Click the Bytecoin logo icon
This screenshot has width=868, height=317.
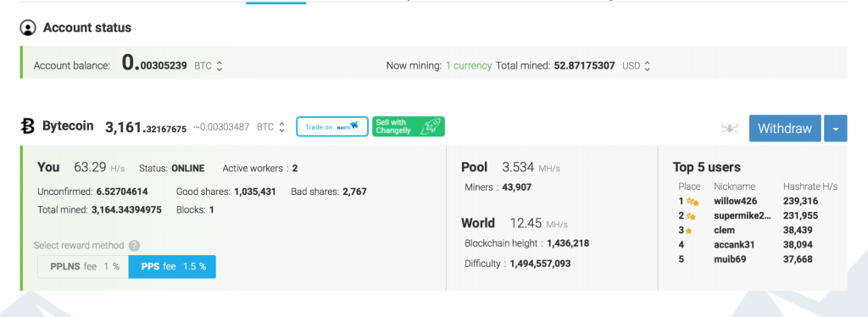[x=27, y=126]
